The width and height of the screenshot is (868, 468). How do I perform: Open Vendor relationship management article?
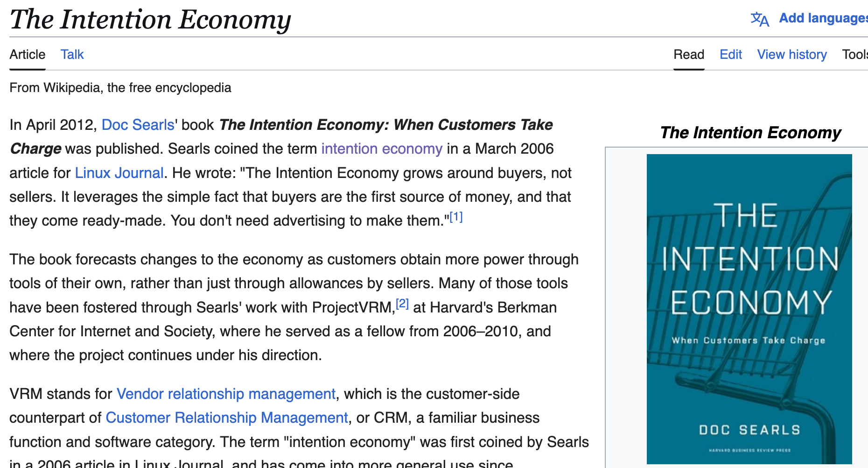pos(226,394)
